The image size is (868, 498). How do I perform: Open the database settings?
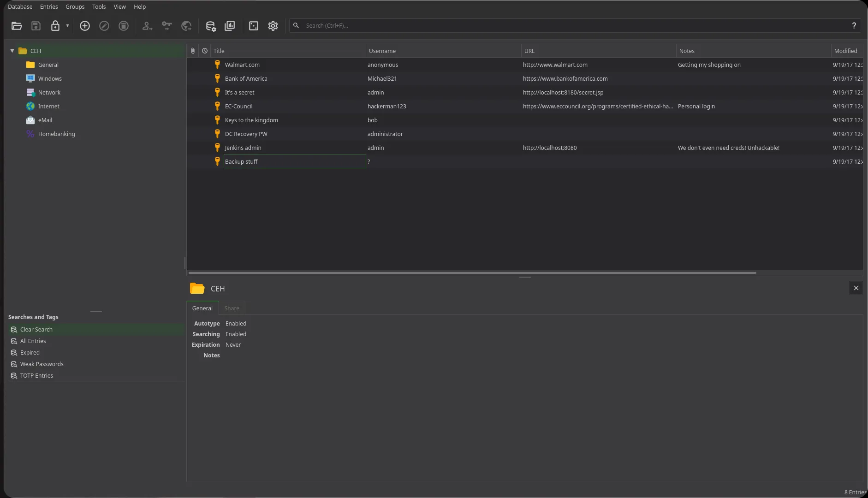(x=211, y=26)
